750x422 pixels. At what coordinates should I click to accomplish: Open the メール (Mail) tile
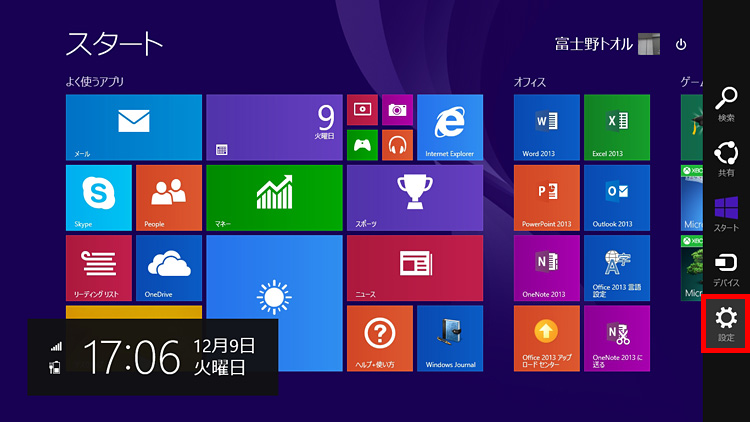pos(134,127)
